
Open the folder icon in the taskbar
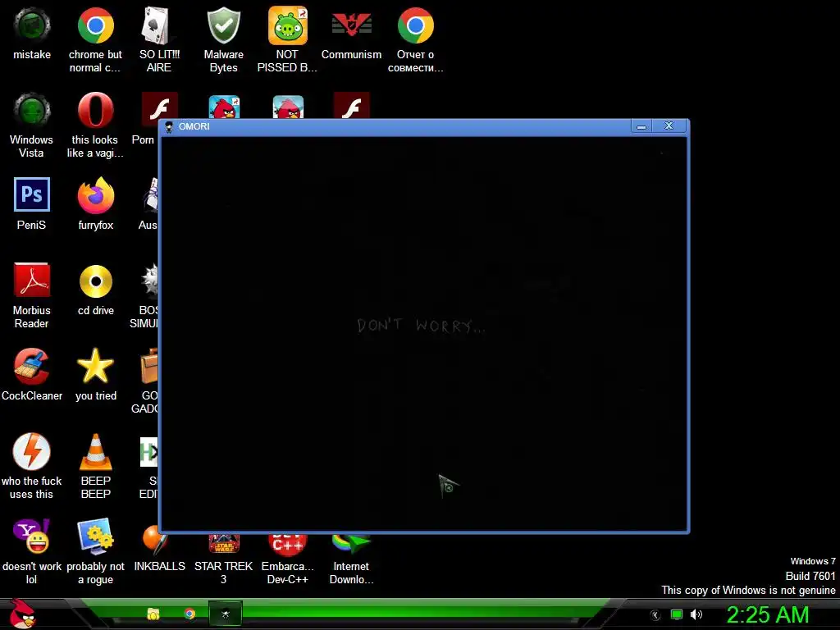tap(153, 614)
